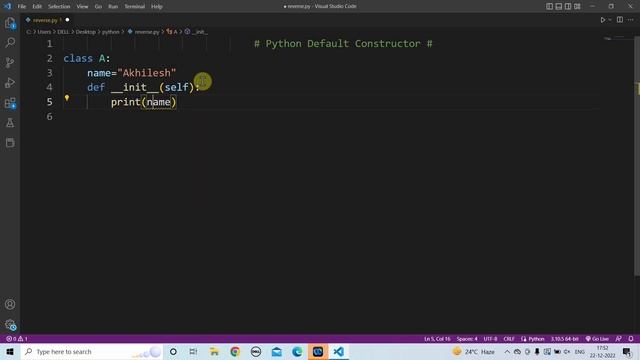Open the Source Control view
Screen dimensions: 640x360
(x=10, y=62)
